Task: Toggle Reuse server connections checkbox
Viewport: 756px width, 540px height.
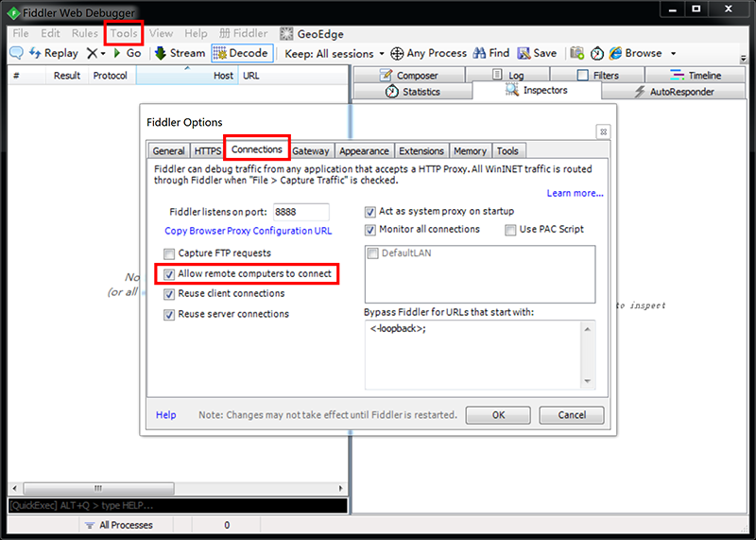Action: click(x=169, y=315)
